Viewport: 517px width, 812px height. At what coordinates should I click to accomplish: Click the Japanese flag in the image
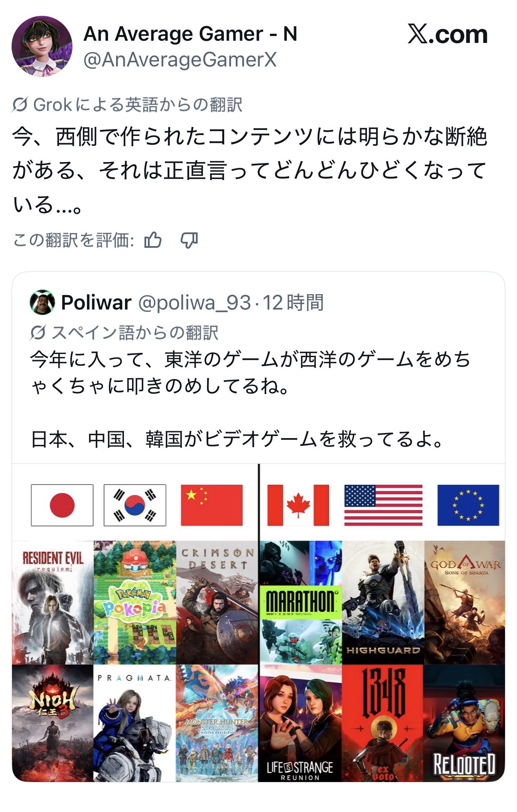tap(62, 505)
